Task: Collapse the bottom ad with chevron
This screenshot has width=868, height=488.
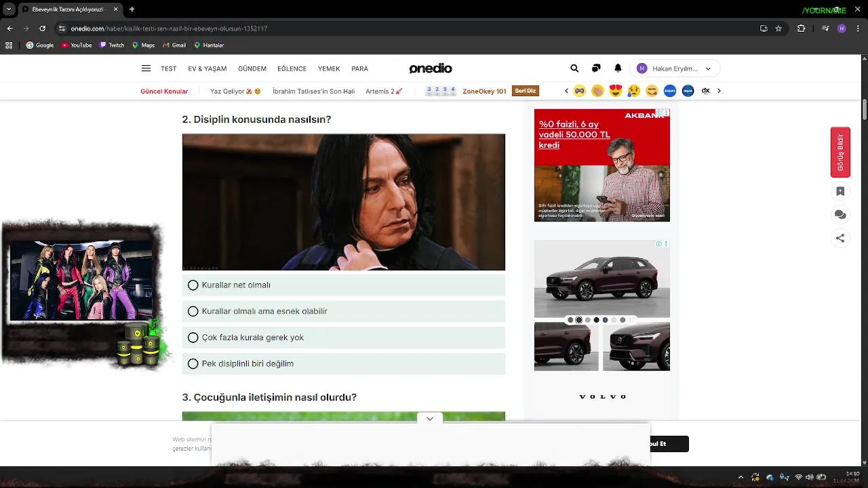Action: [x=430, y=419]
